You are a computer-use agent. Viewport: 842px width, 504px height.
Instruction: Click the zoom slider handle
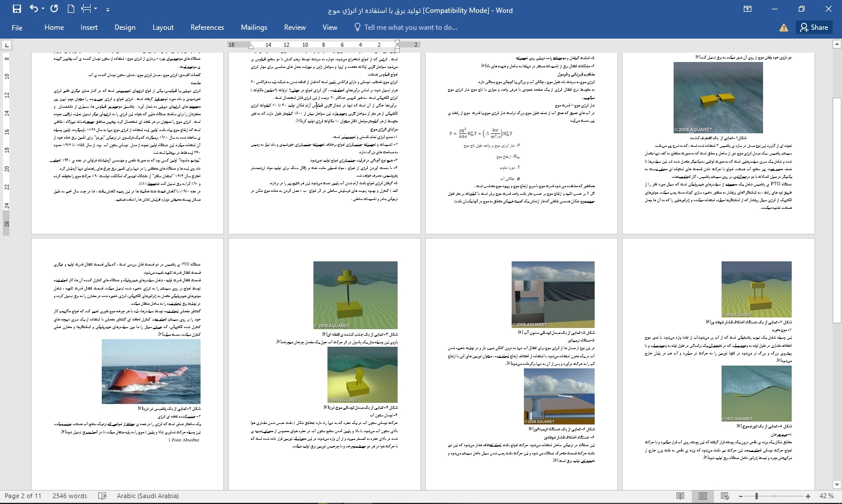(757, 496)
